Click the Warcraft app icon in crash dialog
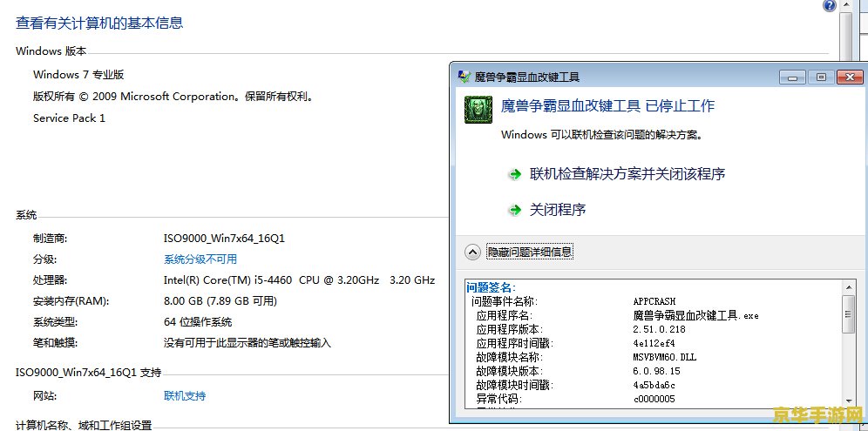This screenshot has height=431, width=868. coord(478,109)
